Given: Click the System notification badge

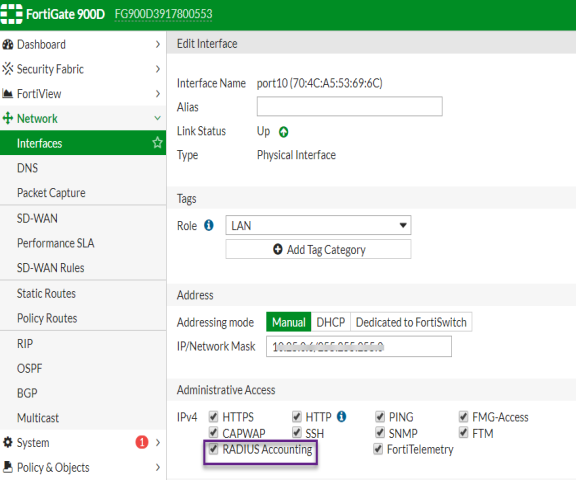Looking at the screenshot, I should coord(142,442).
